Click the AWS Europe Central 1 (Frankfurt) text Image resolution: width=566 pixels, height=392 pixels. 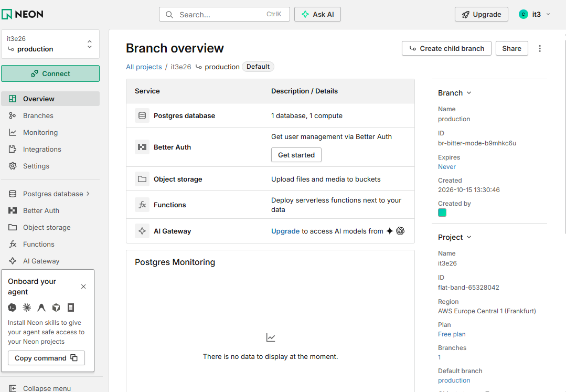click(487, 311)
